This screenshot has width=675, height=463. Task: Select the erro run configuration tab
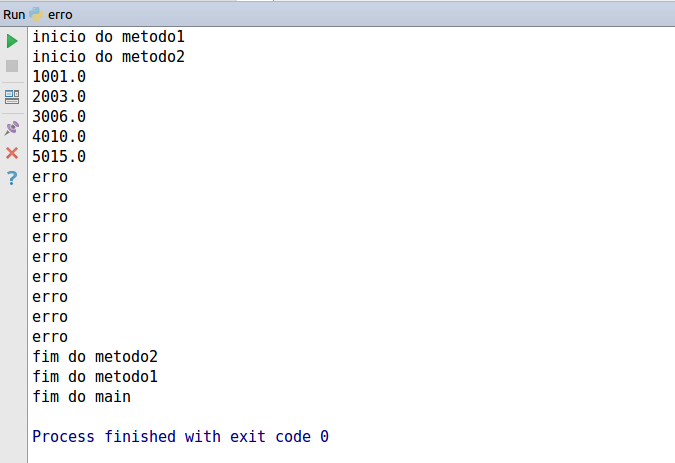(60, 15)
